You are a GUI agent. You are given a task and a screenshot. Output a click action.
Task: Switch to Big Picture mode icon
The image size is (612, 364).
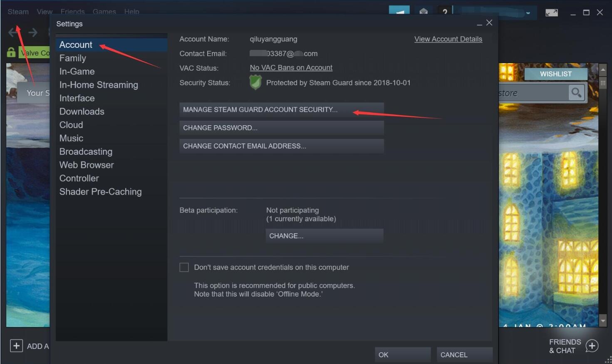(x=551, y=12)
